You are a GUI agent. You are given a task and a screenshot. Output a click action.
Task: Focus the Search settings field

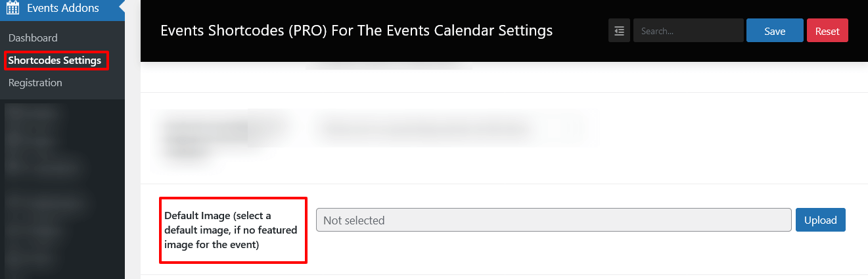click(688, 31)
